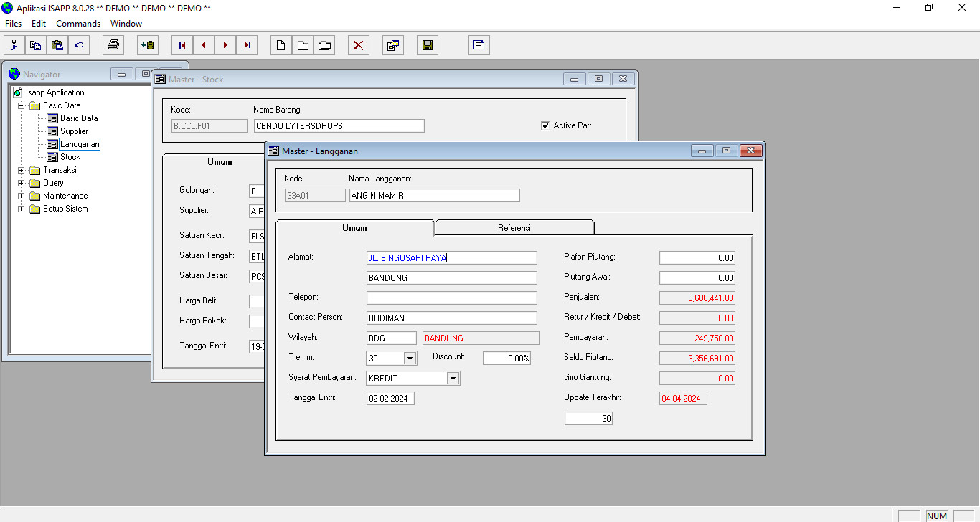
Task: Click the Print toolbar icon
Action: 113,45
